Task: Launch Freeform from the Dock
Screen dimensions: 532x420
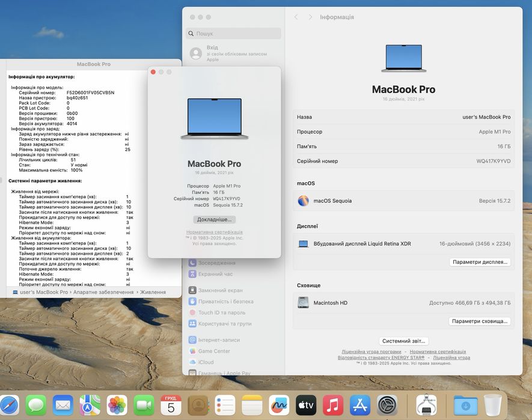Action: [279, 405]
